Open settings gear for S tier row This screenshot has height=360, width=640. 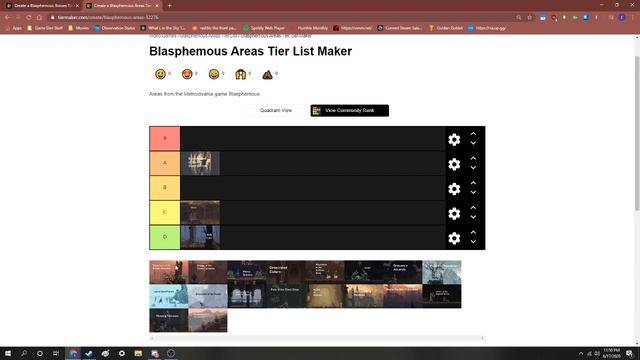click(454, 140)
